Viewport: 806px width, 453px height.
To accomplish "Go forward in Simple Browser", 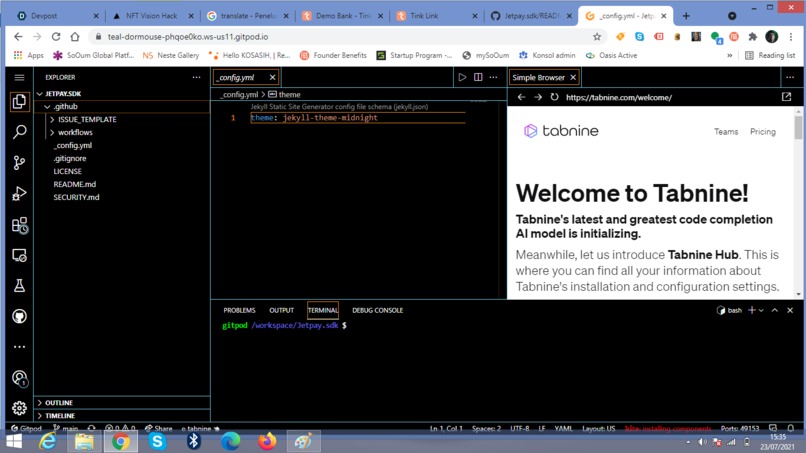I will tap(538, 97).
